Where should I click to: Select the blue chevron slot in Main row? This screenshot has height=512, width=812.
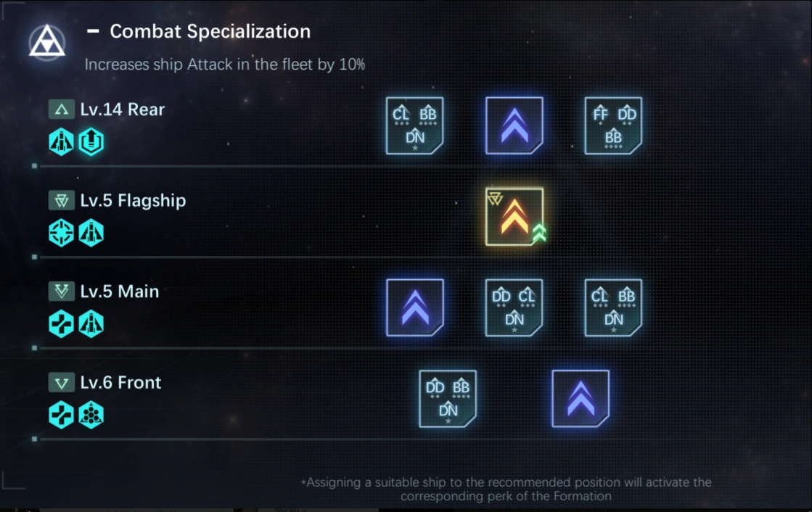[x=415, y=307]
